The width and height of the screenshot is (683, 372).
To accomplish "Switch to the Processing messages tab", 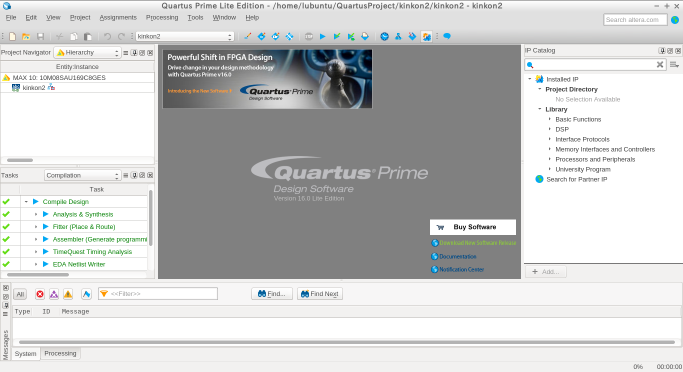I will (60, 353).
